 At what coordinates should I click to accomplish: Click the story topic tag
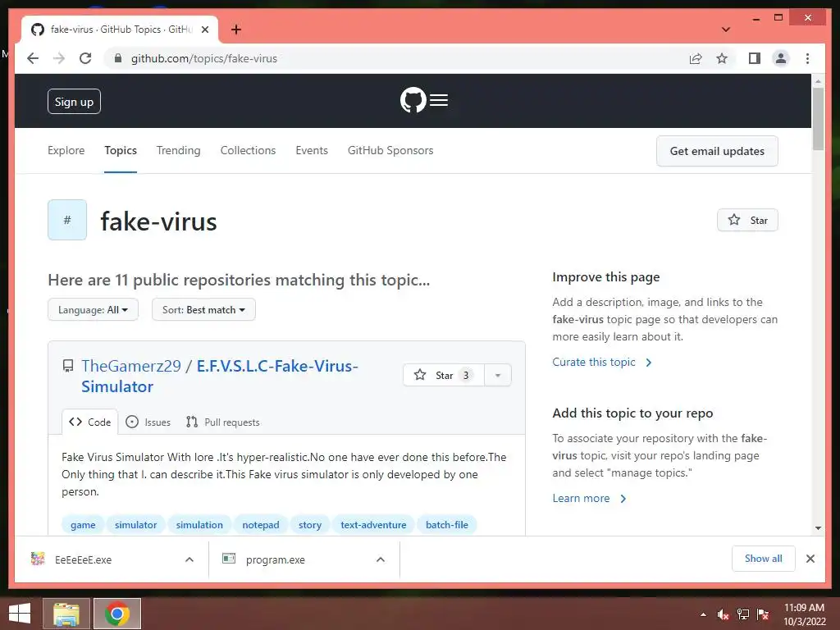coord(310,525)
